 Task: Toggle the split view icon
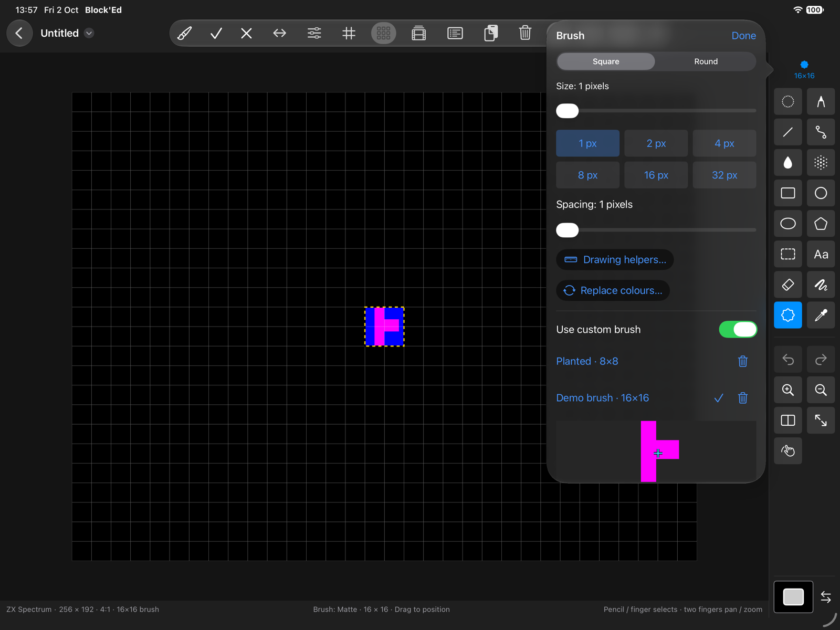(787, 421)
